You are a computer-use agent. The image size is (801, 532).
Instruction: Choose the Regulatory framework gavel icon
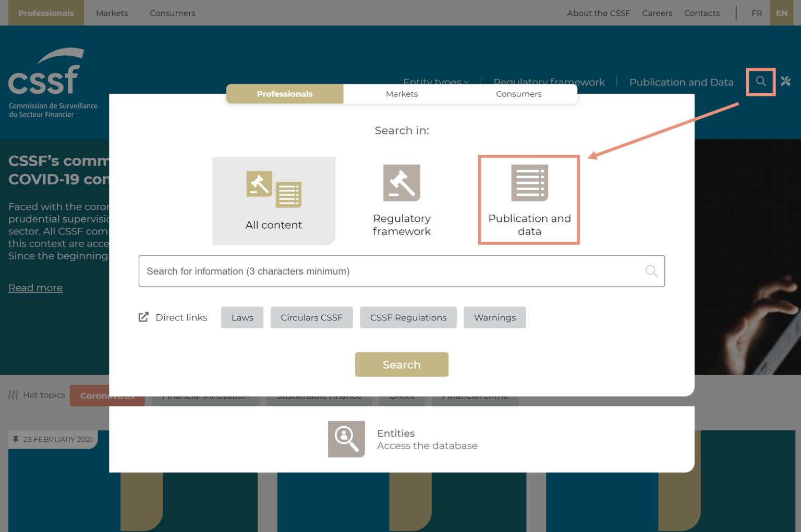pos(402,183)
